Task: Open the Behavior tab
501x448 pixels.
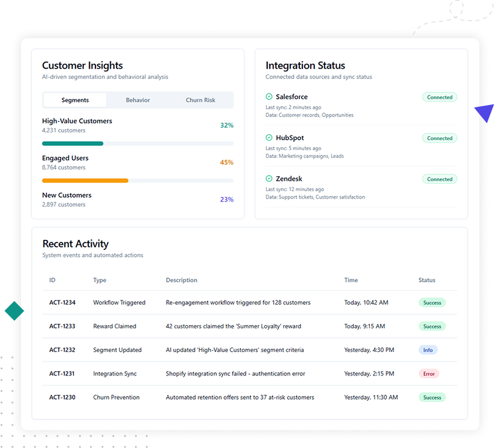Action: pyautogui.click(x=138, y=100)
